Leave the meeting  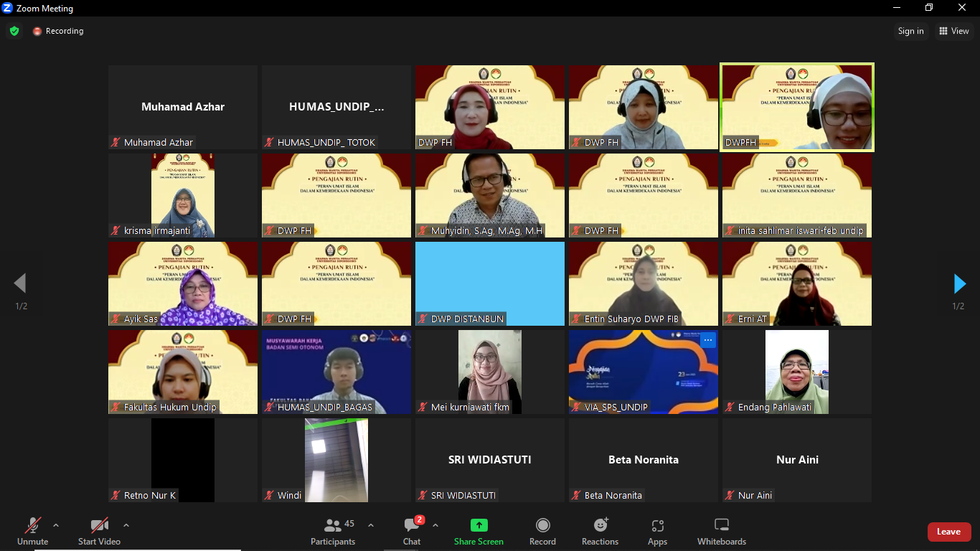click(x=948, y=532)
